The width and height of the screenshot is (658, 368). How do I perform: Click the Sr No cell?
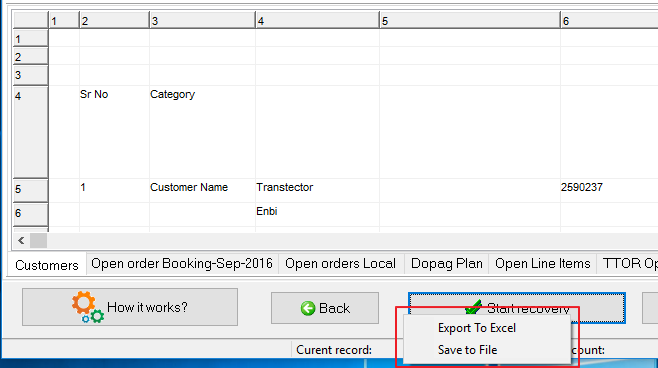tap(114, 132)
